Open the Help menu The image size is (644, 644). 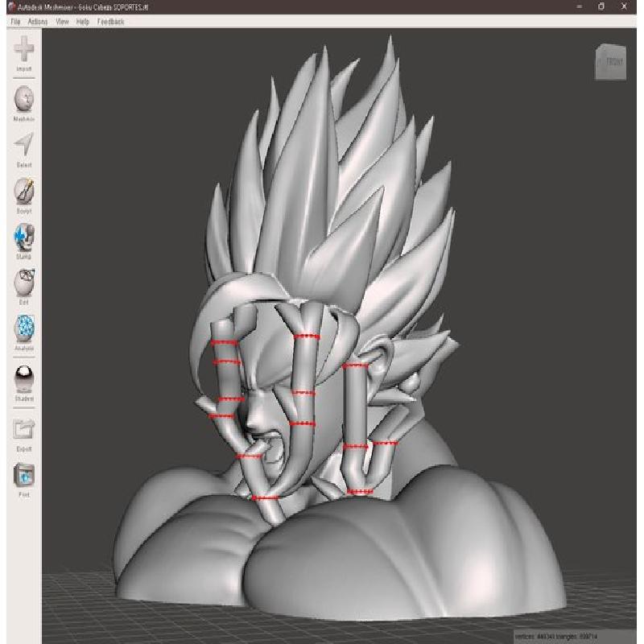pyautogui.click(x=83, y=22)
